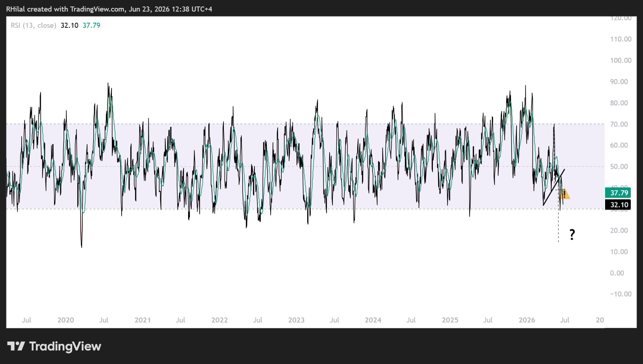The width and height of the screenshot is (643, 364).
Task: Select the 2020 label on time axis
Action: click(x=66, y=320)
